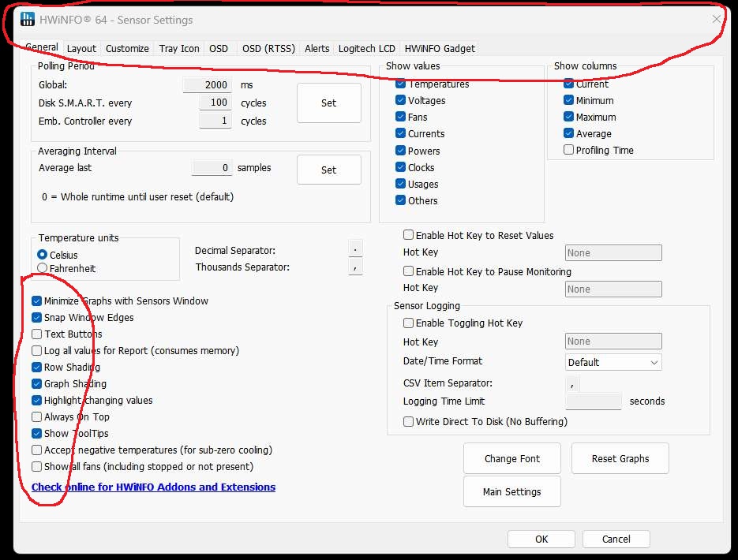Enable Text Buttons checkbox
This screenshot has width=738, height=560.
point(37,334)
